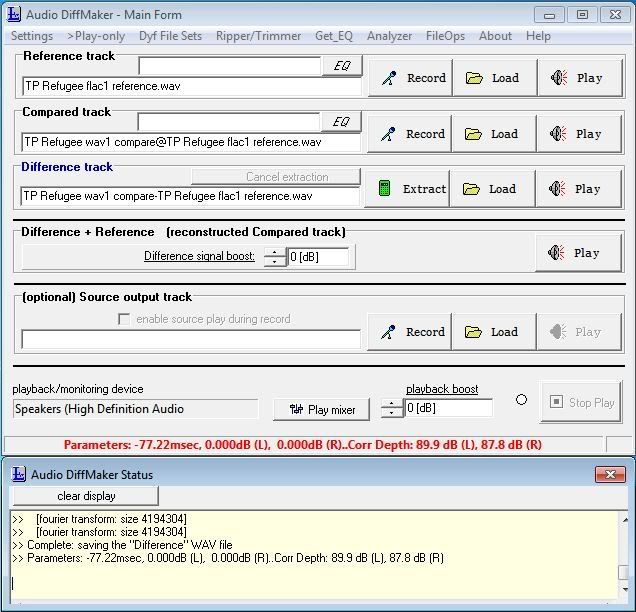Raise playback boost with up arrow
This screenshot has height=612, width=636.
[391, 404]
